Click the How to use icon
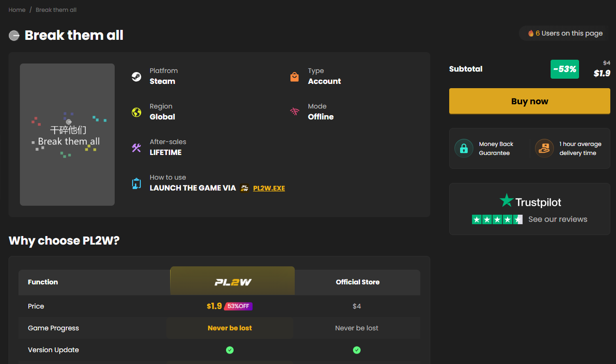Viewport: 616px width, 364px height. pyautogui.click(x=136, y=183)
